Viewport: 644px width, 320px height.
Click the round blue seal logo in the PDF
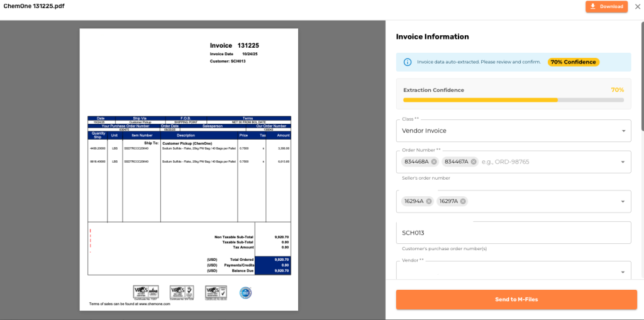pyautogui.click(x=245, y=292)
